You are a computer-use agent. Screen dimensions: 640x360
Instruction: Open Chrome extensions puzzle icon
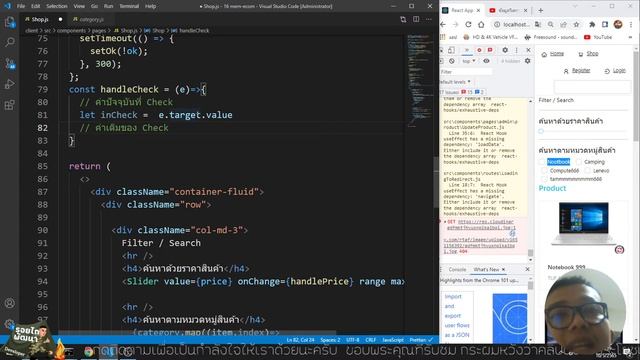point(592,24)
